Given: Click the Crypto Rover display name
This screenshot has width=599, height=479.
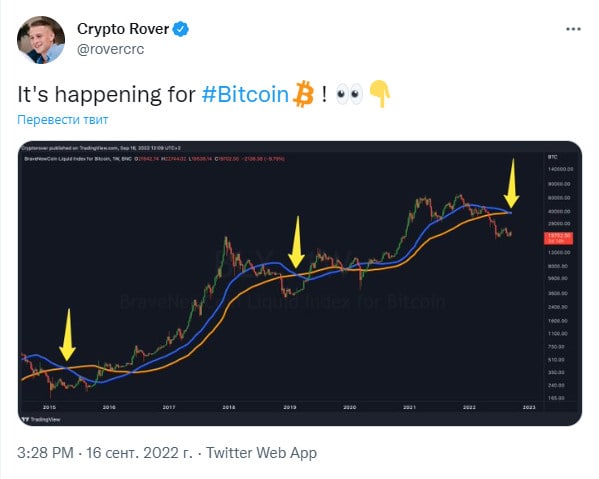Looking at the screenshot, I should pyautogui.click(x=123, y=29).
